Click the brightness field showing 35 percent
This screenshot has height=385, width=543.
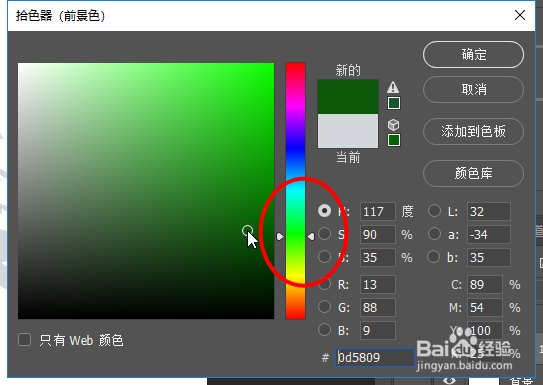pos(377,257)
